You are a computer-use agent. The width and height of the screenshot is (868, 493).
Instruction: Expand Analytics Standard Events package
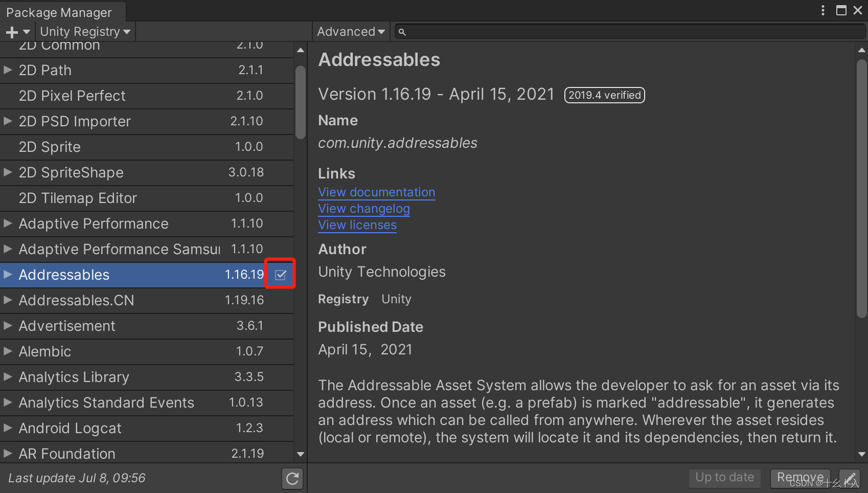click(8, 402)
